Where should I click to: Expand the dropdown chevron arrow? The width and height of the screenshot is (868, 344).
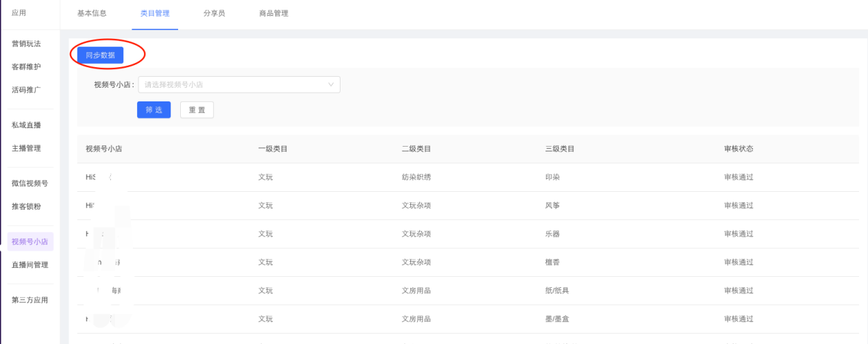(x=332, y=85)
